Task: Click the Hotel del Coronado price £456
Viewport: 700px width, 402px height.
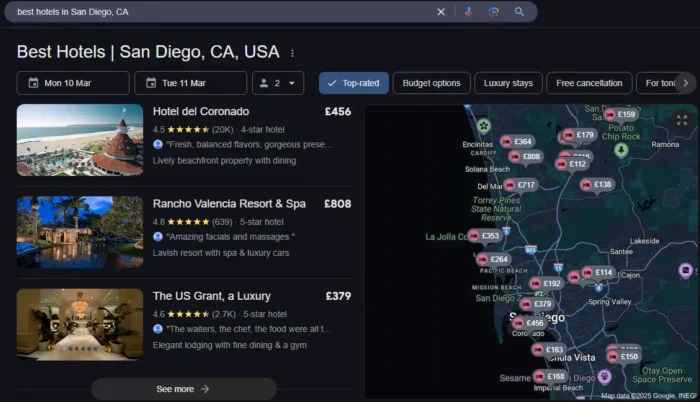Action: pyautogui.click(x=338, y=112)
